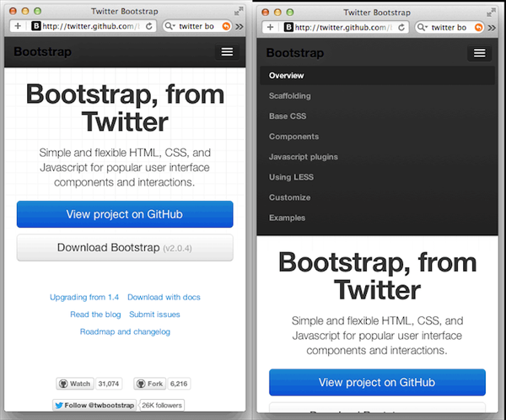Open search engine magnifier dropdown, left window
Image resolution: width=506 pixels, height=420 pixels.
point(170,26)
